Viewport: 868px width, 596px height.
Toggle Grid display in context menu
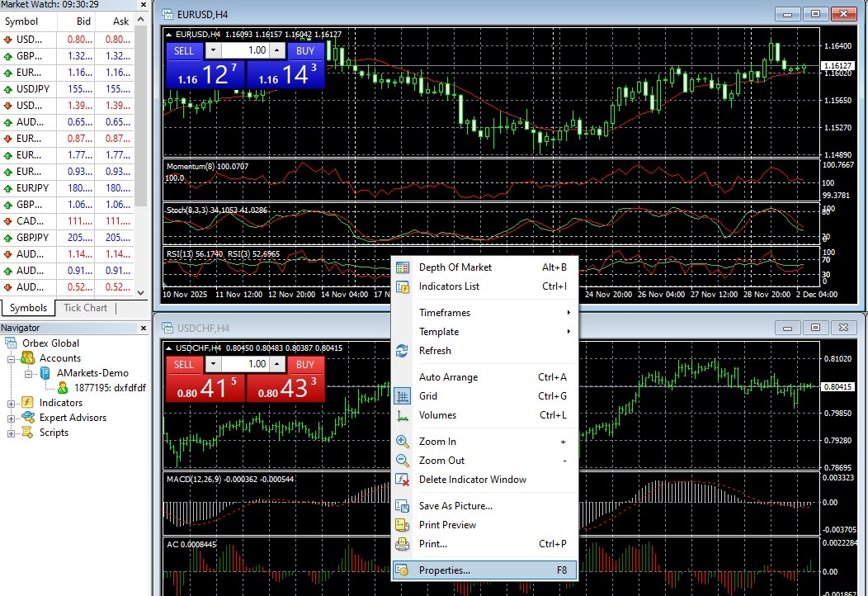pyautogui.click(x=428, y=396)
